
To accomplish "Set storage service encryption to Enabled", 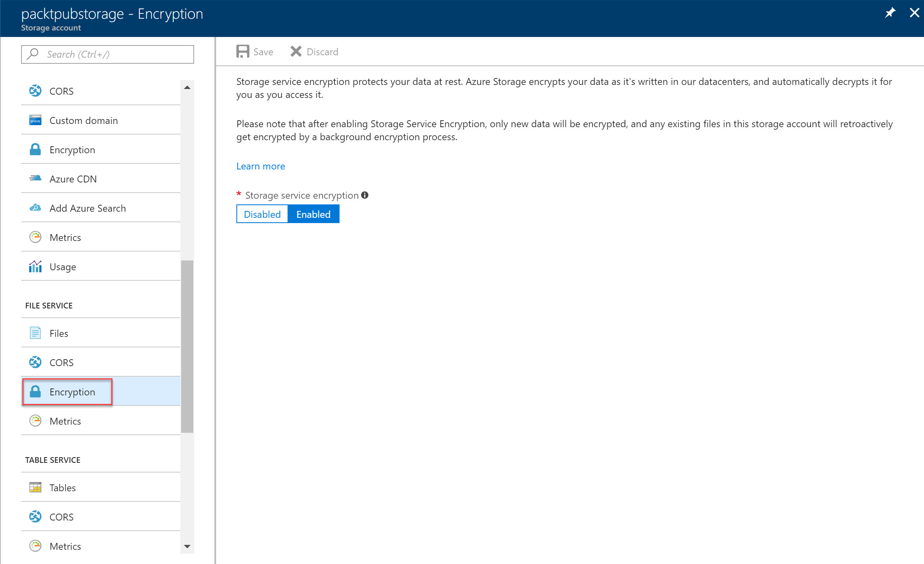I will [x=314, y=214].
